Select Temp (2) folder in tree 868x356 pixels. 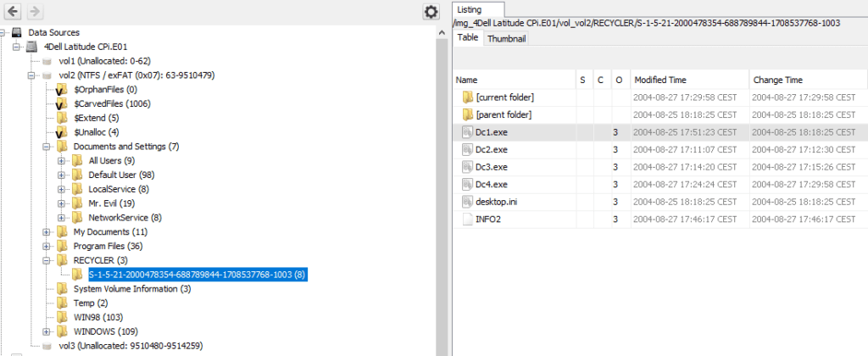(x=91, y=303)
